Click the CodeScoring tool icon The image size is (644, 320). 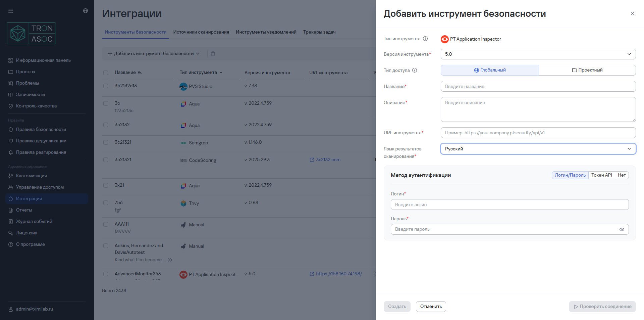183,160
